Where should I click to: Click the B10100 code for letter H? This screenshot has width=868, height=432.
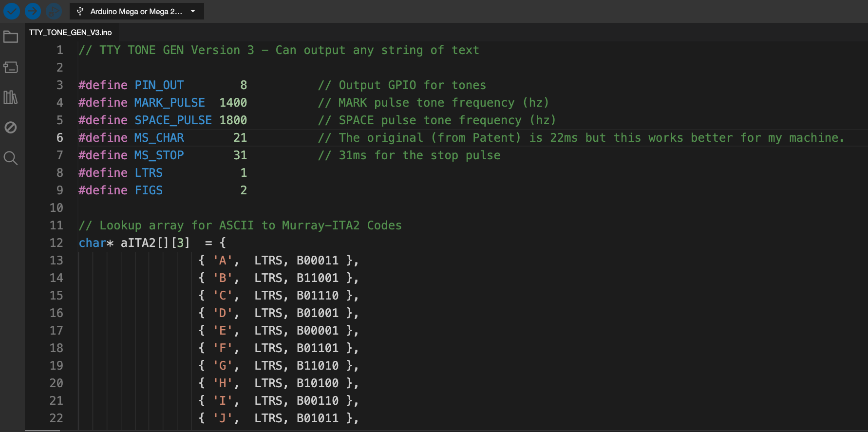click(x=318, y=383)
